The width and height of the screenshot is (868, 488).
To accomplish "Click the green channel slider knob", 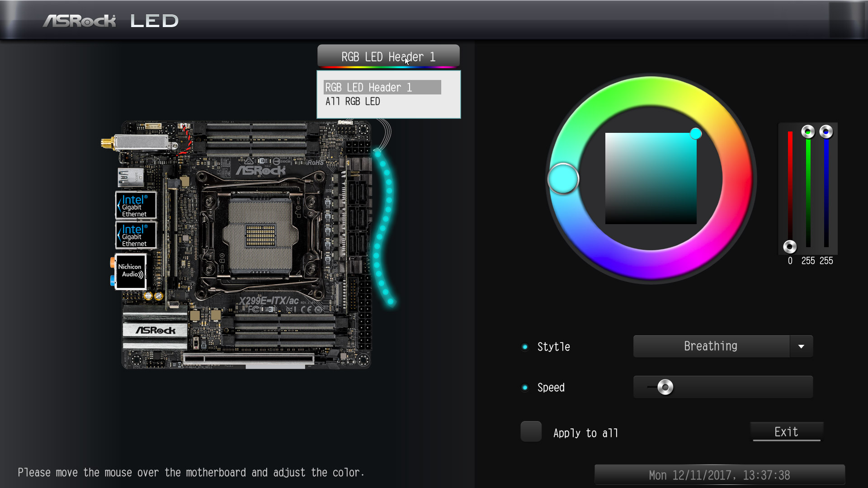I will pyautogui.click(x=808, y=132).
